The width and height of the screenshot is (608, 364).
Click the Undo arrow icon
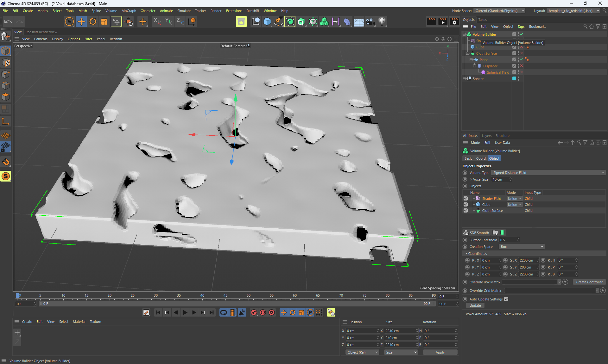(x=8, y=22)
